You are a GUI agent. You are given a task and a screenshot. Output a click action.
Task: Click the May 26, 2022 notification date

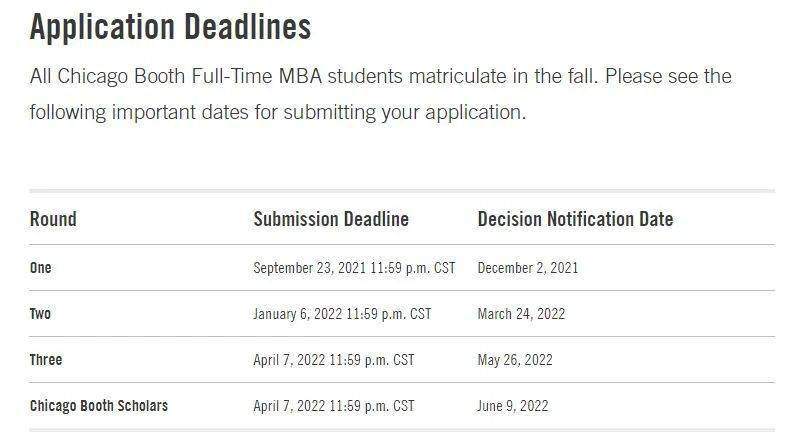coord(514,360)
